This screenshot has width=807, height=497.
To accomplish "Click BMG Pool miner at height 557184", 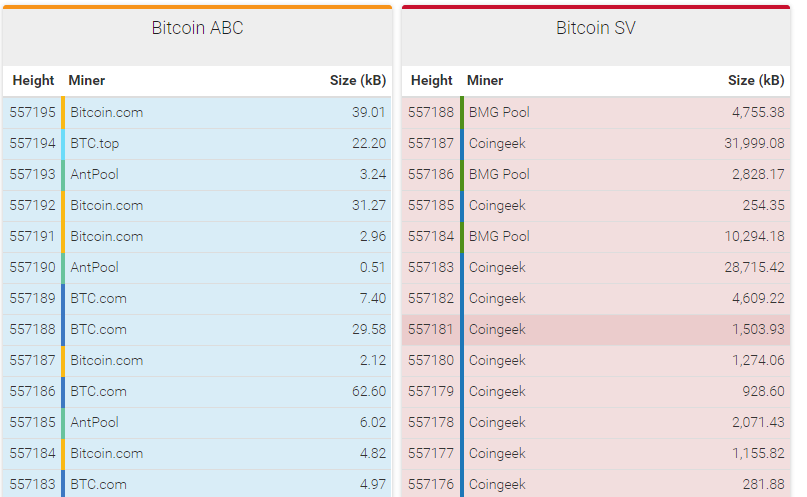I will pyautogui.click(x=499, y=236).
